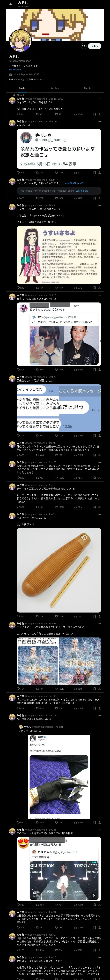Screen dimensions: 110x980
Task: Open the 2,059 Followers list
Action: pyautogui.click(x=35, y=80)
